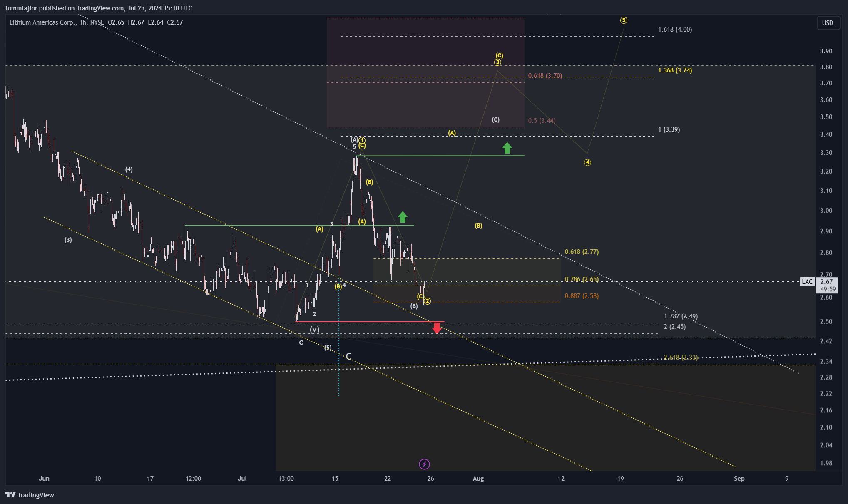Click the (5) wave label below (v)

coord(328,348)
